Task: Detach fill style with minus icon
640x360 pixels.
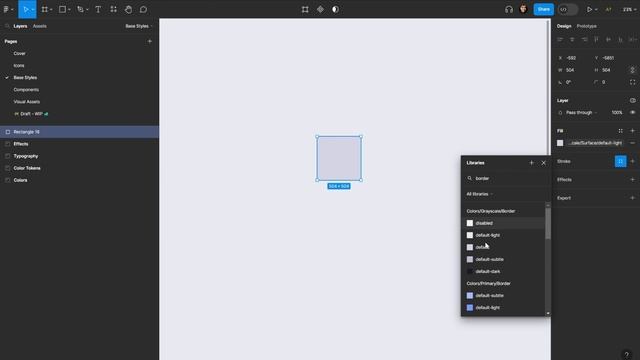Action: point(632,143)
